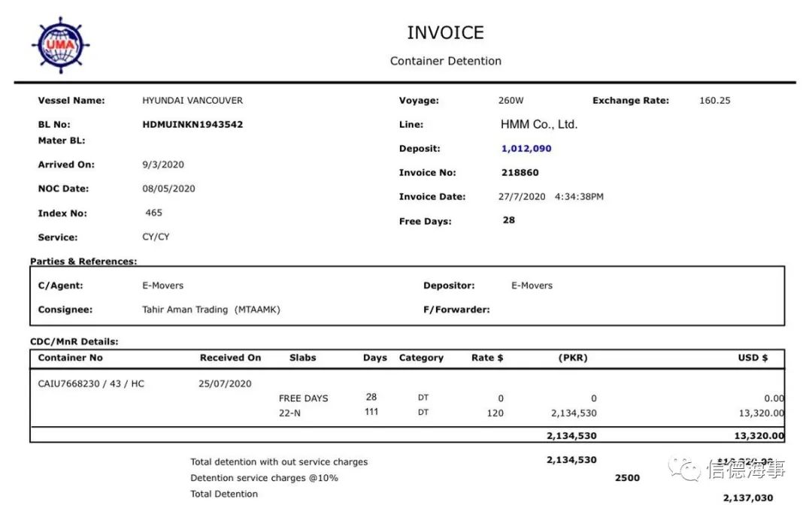The height and width of the screenshot is (505, 812).
Task: Select index number 465
Action: pyautogui.click(x=154, y=213)
